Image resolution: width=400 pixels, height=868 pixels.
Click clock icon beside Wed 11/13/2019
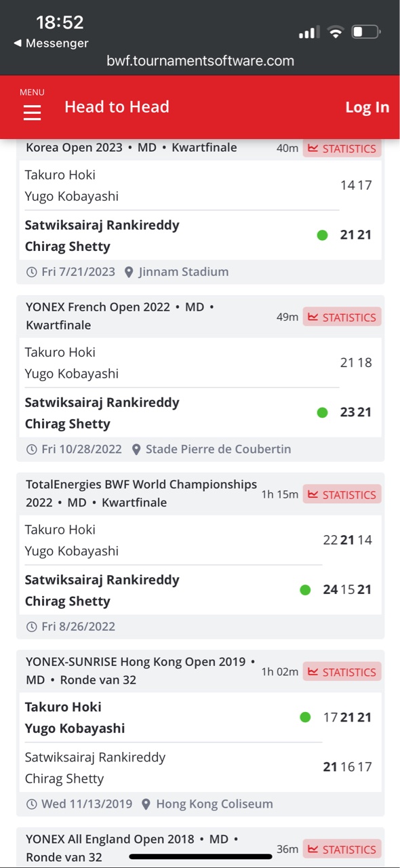(31, 804)
